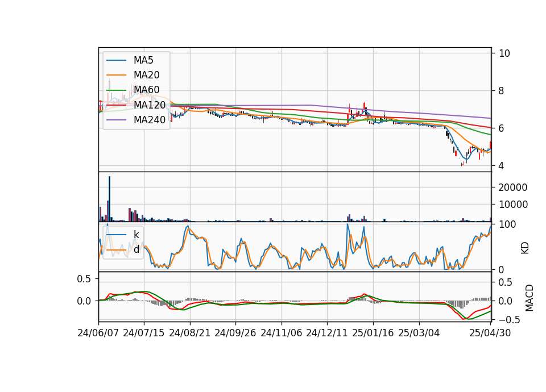Screen dimensions: 546x392
Task: Click the price axis value 4
Action: point(502,166)
